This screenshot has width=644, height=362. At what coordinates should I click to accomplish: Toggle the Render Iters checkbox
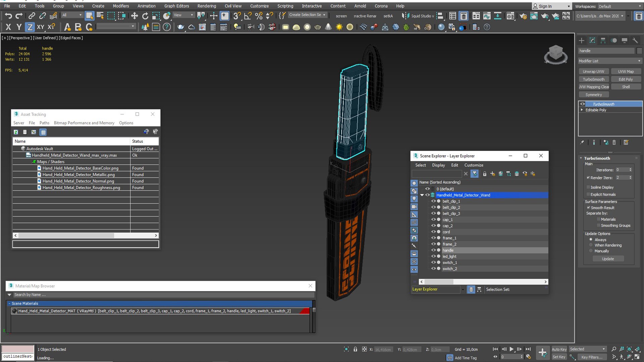point(588,178)
